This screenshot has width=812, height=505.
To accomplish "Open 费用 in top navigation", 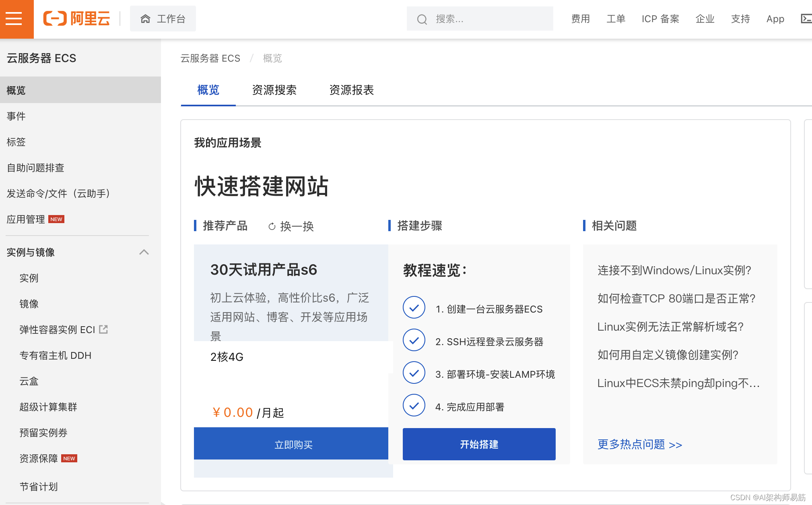I will (x=581, y=19).
